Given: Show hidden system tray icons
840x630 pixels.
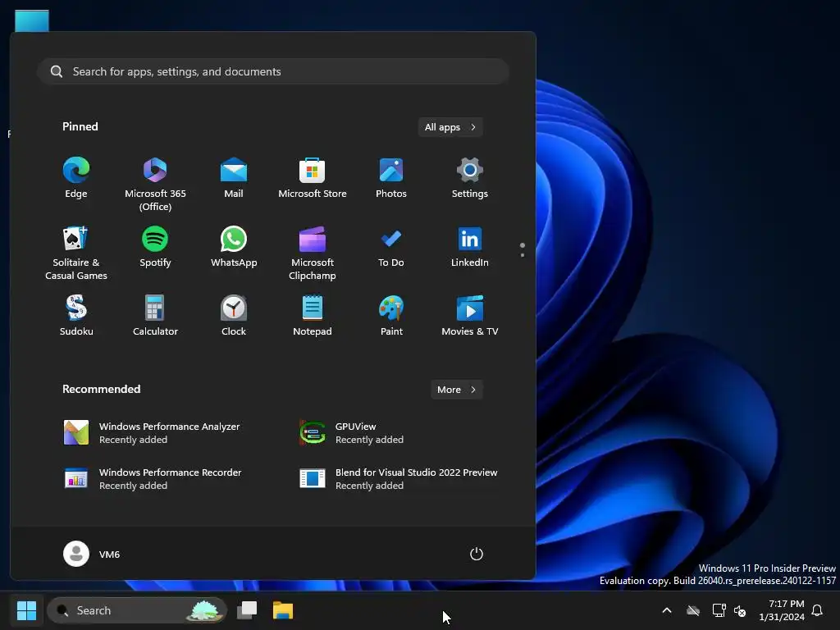Looking at the screenshot, I should pos(667,610).
